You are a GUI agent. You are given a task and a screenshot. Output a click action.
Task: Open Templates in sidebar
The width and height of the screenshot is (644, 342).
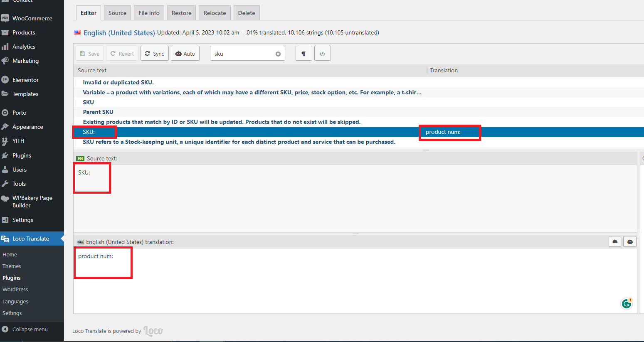coord(32,94)
